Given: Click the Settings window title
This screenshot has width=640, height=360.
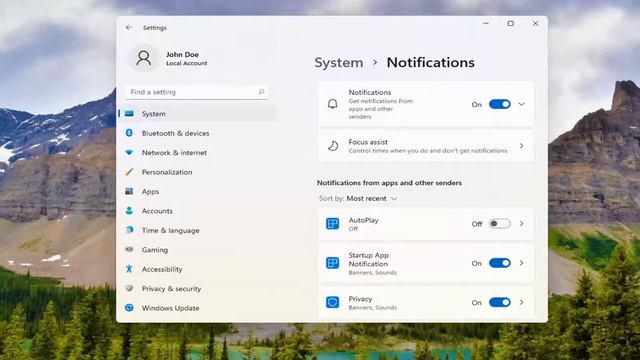Looking at the screenshot, I should 155,28.
